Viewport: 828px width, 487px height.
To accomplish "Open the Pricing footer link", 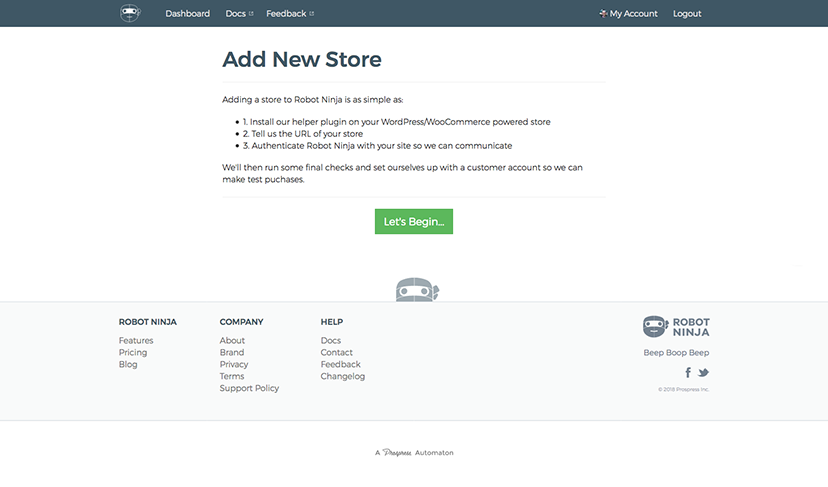I will coord(133,352).
